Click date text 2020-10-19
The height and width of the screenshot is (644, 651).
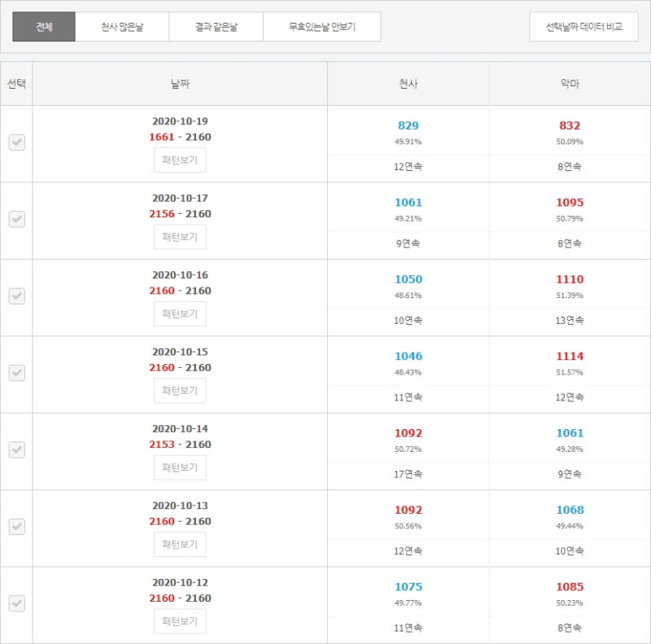click(x=180, y=121)
